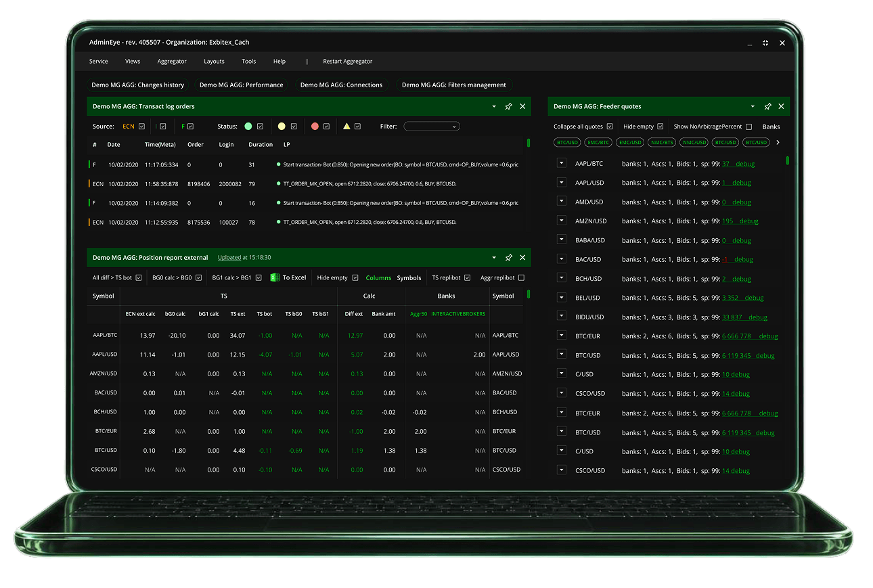The image size is (873, 588).
Task: Open Feeder quotes panel dropdown arrow
Action: (753, 106)
